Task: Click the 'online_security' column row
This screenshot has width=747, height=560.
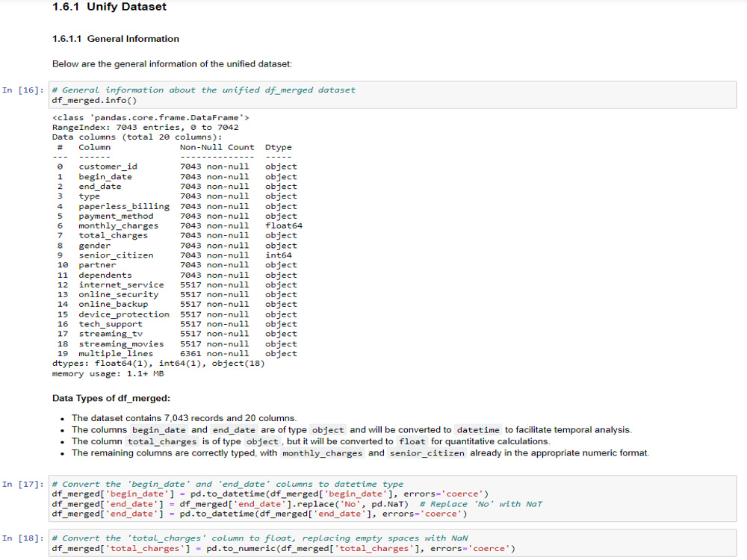Action: (177, 295)
